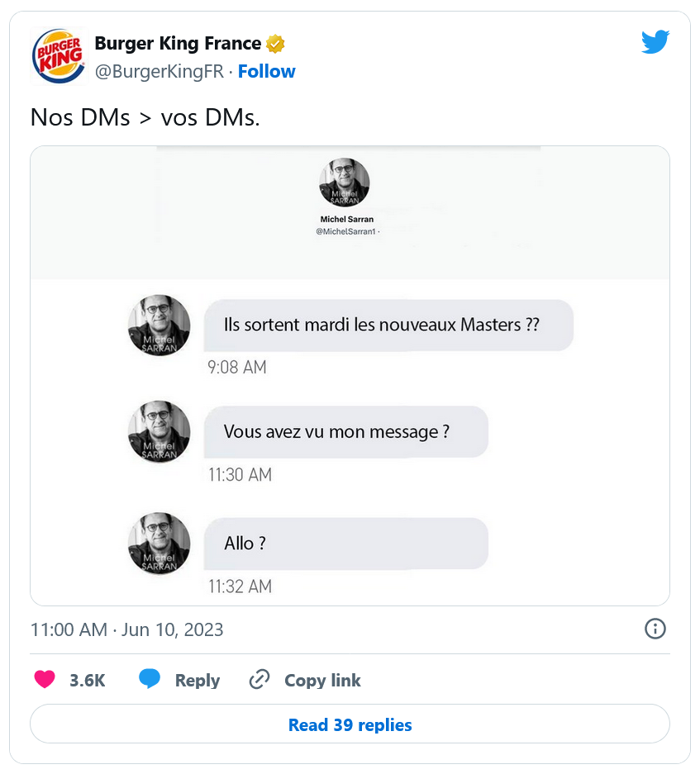The width and height of the screenshot is (700, 774).
Task: Click the 3.6K likes count
Action: 87,681
